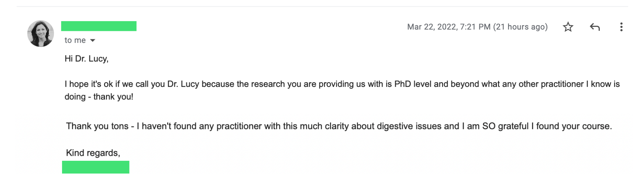Click the "Hi Dr. Lucy," greeting line

point(87,59)
